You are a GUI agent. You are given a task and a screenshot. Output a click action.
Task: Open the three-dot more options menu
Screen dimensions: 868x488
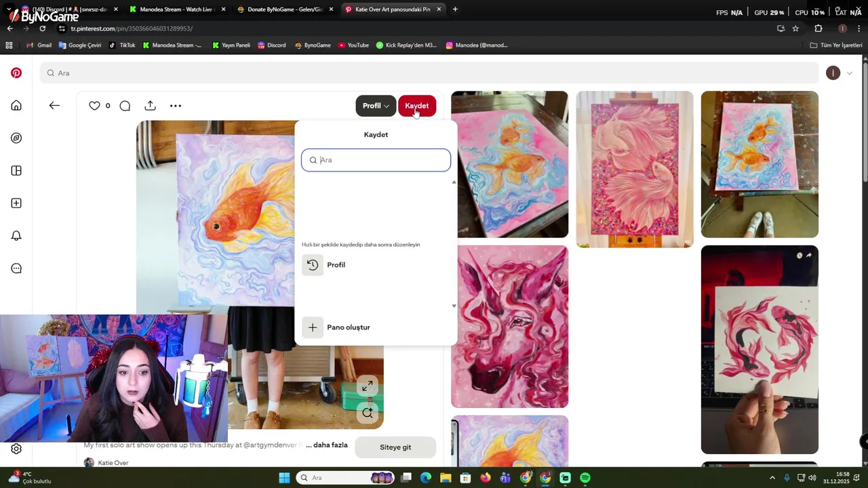176,106
